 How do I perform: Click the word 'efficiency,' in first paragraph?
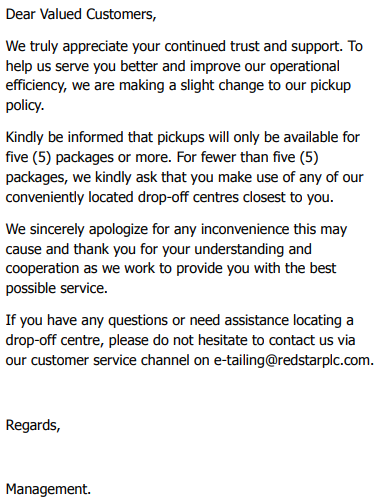[x=36, y=86]
